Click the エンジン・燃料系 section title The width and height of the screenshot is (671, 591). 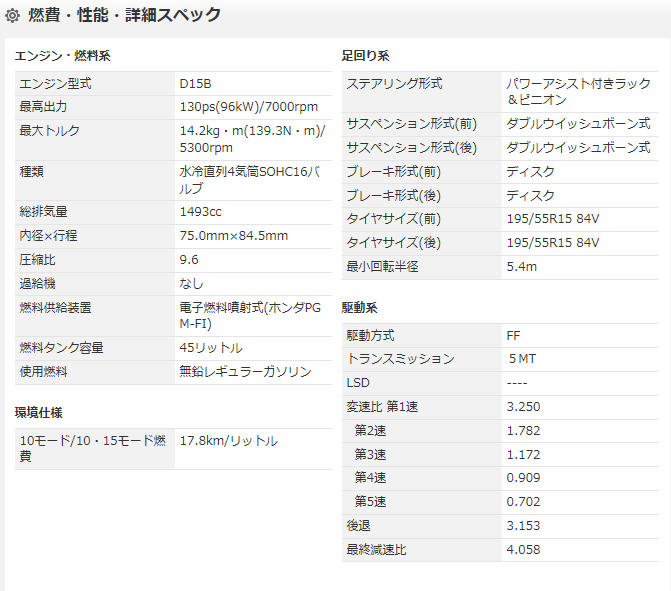(62, 56)
